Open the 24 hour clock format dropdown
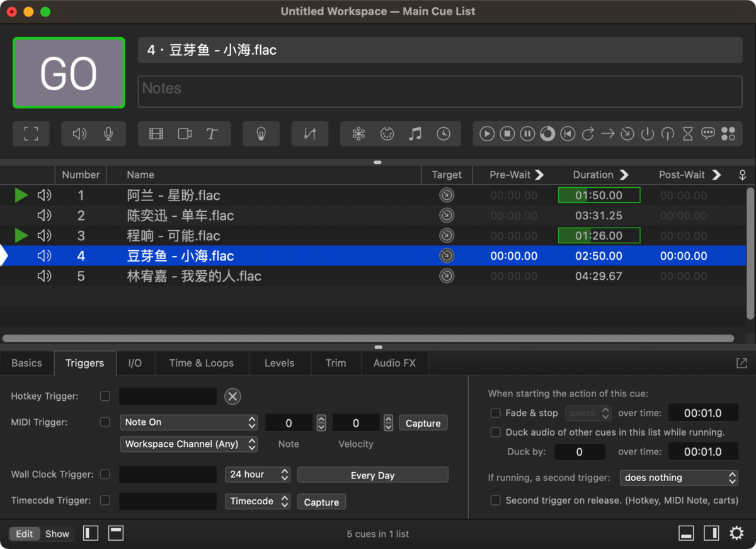Viewport: 756px width, 549px height. 258,474
